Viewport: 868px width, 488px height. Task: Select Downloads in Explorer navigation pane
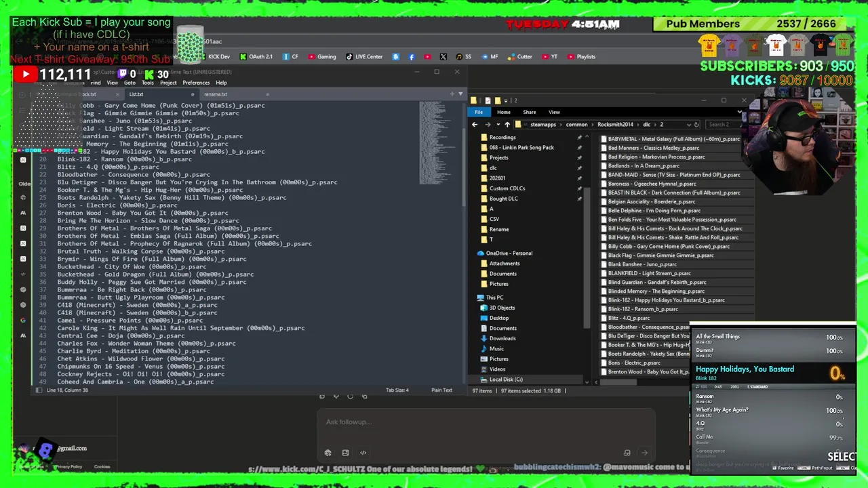(502, 338)
